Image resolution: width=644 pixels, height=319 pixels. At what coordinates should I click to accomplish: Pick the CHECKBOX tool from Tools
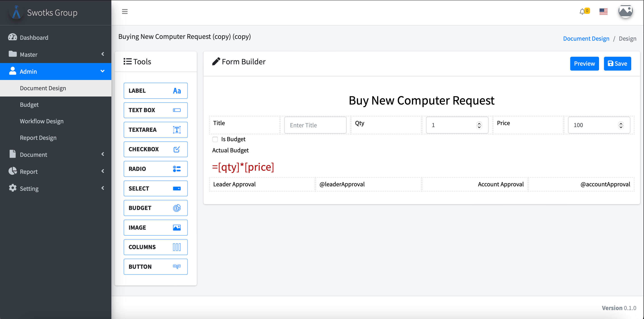click(x=155, y=149)
